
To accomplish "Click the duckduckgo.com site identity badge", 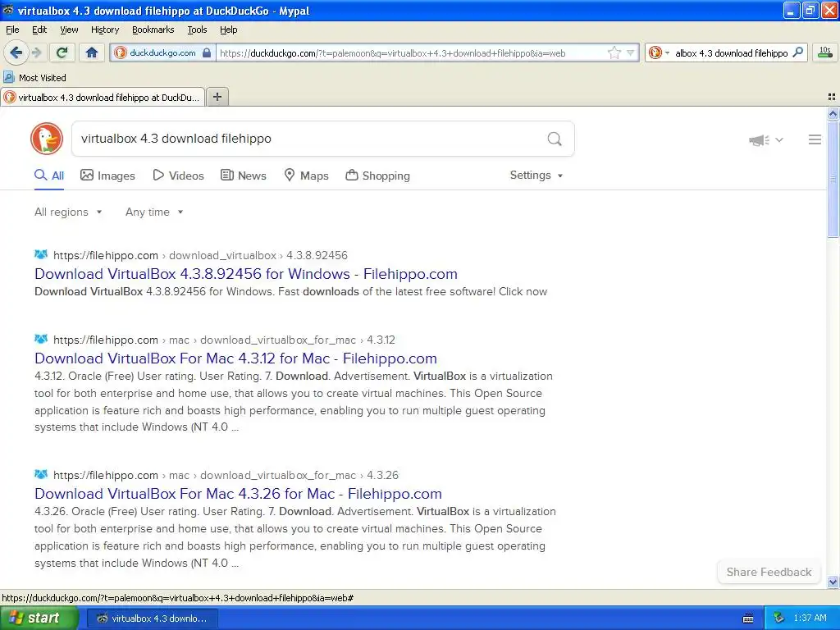I will pyautogui.click(x=163, y=52).
